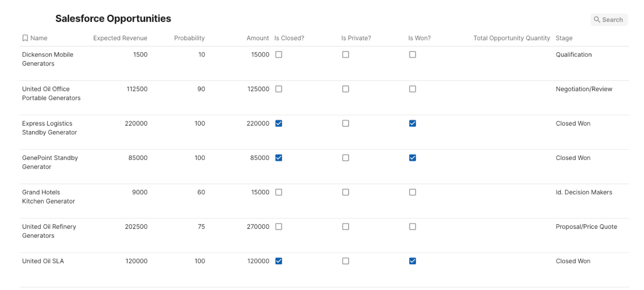
Task: Select the Id. Decision Makers stage cell
Action: pyautogui.click(x=584, y=192)
